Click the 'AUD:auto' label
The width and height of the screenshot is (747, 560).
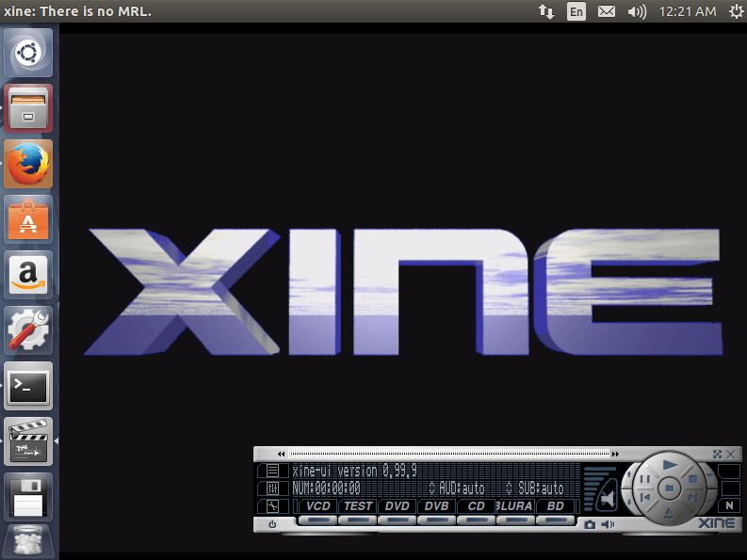pyautogui.click(x=462, y=488)
